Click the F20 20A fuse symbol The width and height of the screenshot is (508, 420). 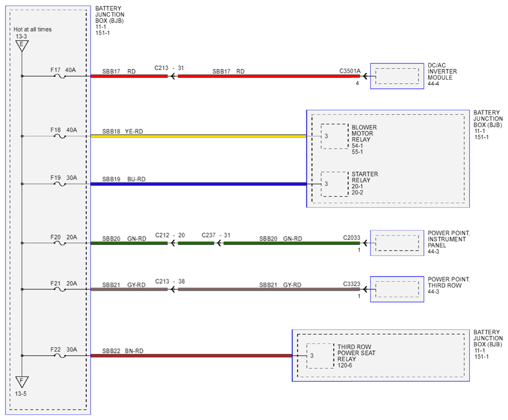[x=59, y=243]
